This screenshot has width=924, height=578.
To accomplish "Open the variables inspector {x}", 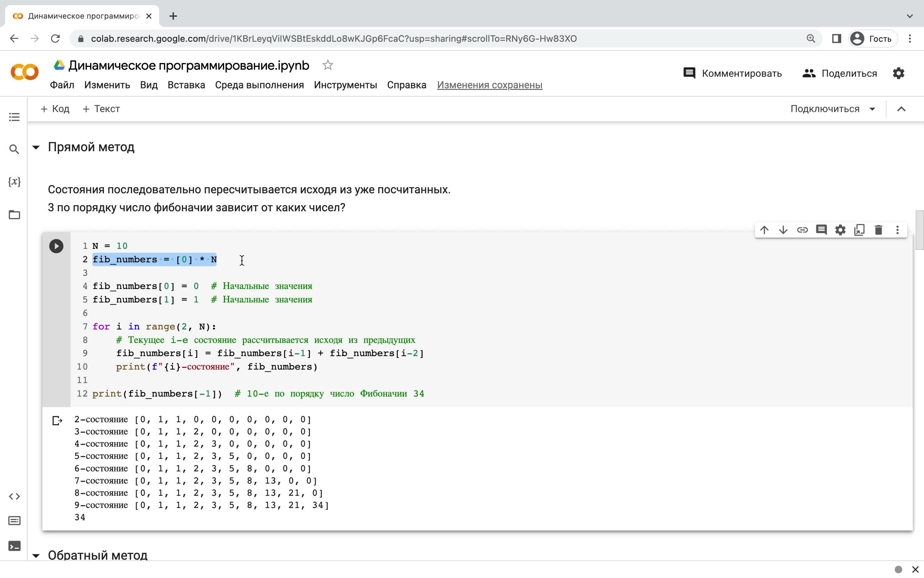I will pos(14,181).
